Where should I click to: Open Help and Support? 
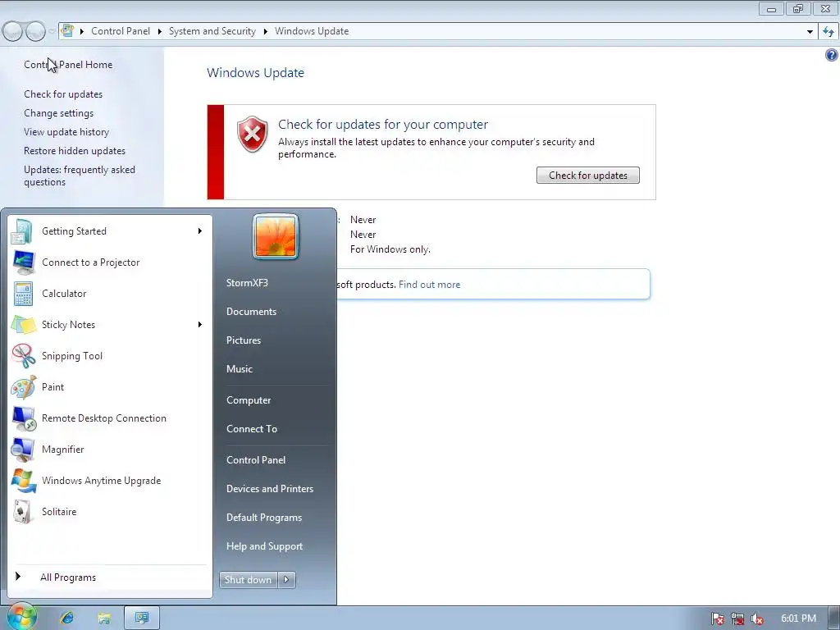(x=264, y=546)
